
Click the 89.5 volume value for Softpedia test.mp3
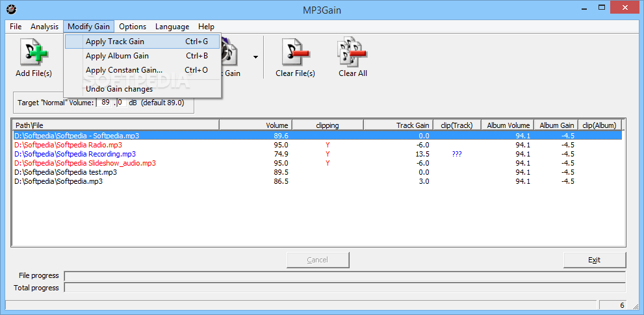pyautogui.click(x=281, y=172)
